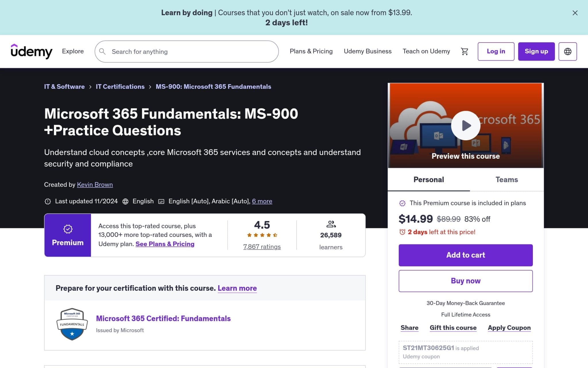Click the Issued by Microsoft text
The height and width of the screenshot is (368, 588).
click(x=120, y=330)
